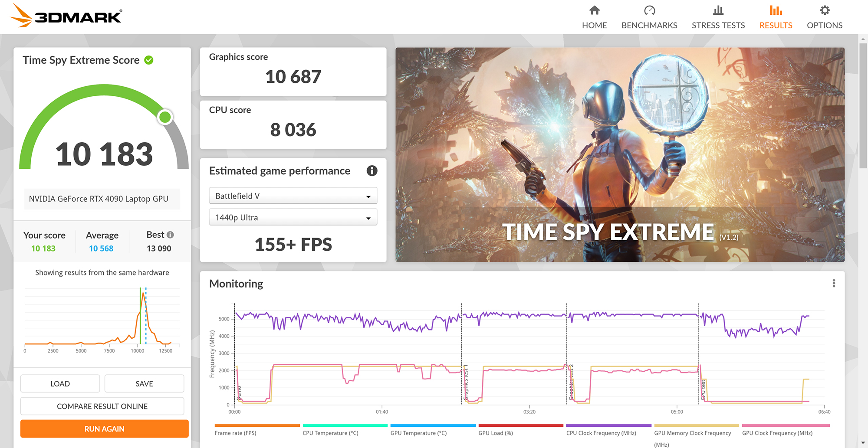Image resolution: width=868 pixels, height=448 pixels.
Task: Toggle the purple CPU Clock Frequency swatch
Action: (x=608, y=425)
